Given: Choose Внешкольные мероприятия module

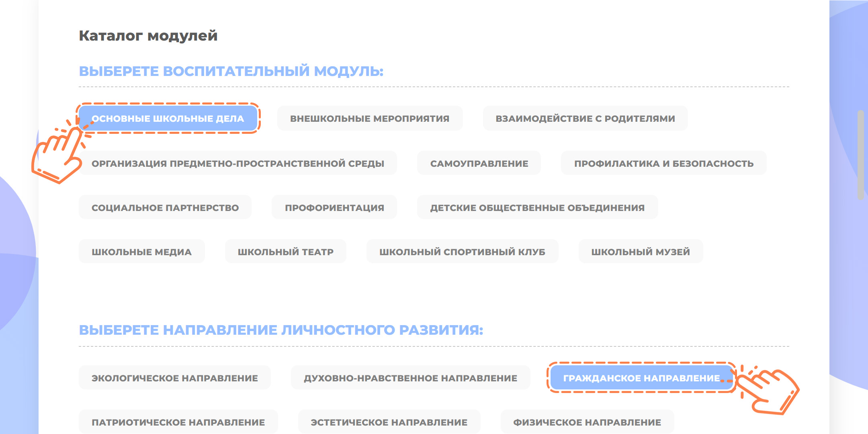Looking at the screenshot, I should pos(370,119).
